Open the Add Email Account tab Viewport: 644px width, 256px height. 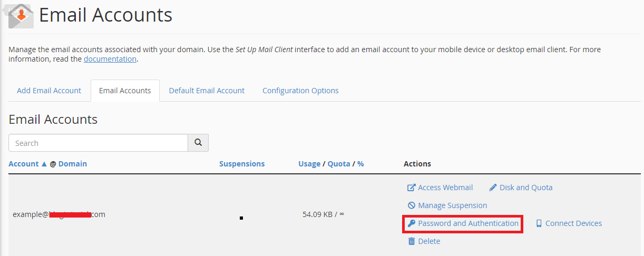click(x=49, y=91)
